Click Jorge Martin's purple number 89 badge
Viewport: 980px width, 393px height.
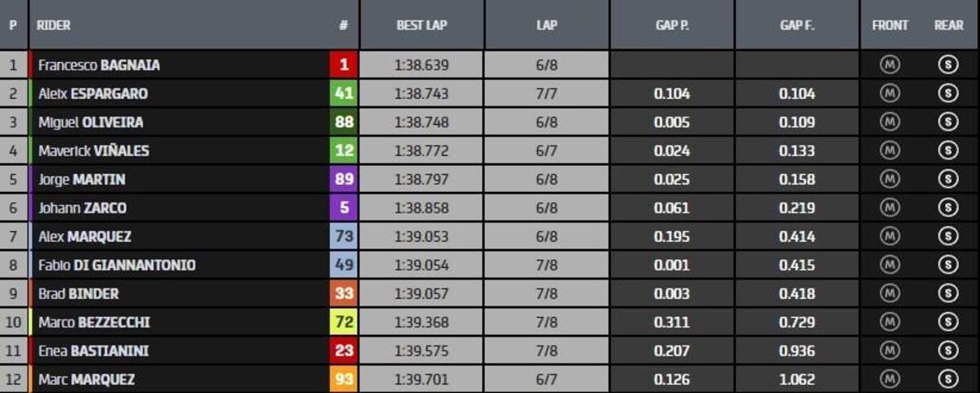click(344, 180)
